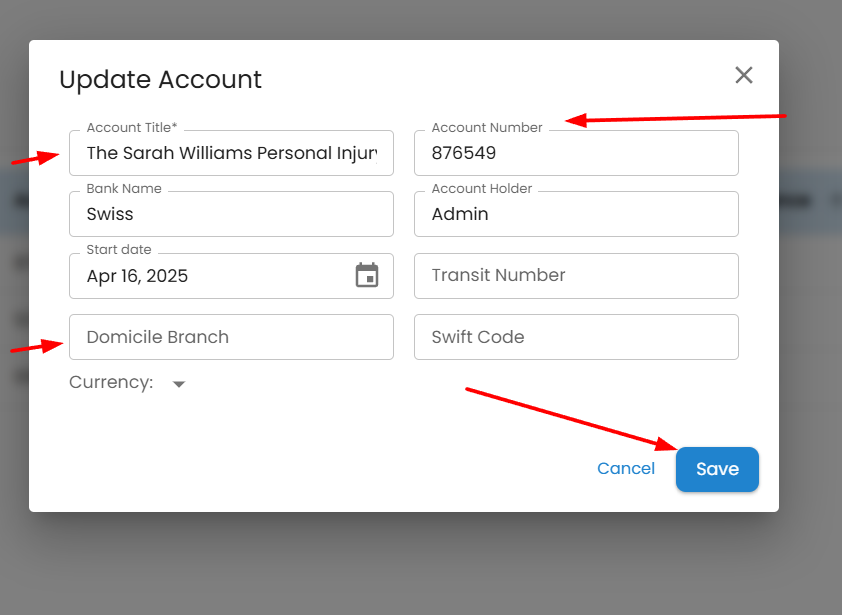Viewport: 842px width, 615px height.
Task: Select the Swift Code input field
Action: coord(576,337)
